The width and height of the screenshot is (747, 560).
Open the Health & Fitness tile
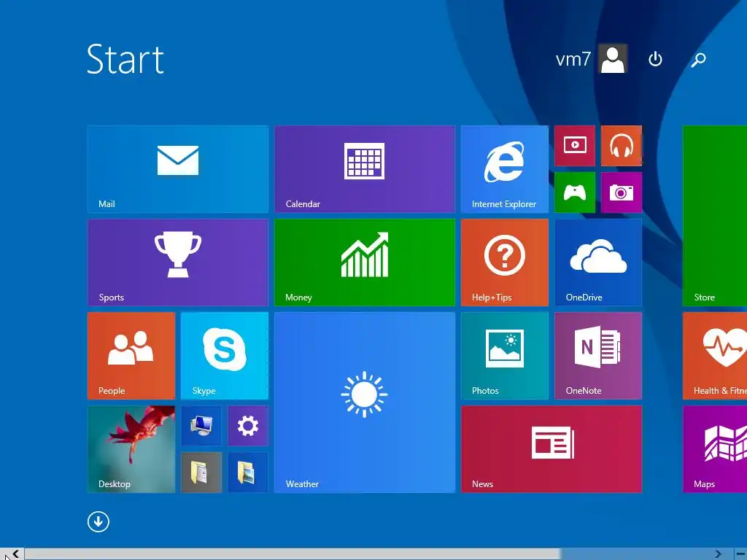pyautogui.click(x=715, y=356)
